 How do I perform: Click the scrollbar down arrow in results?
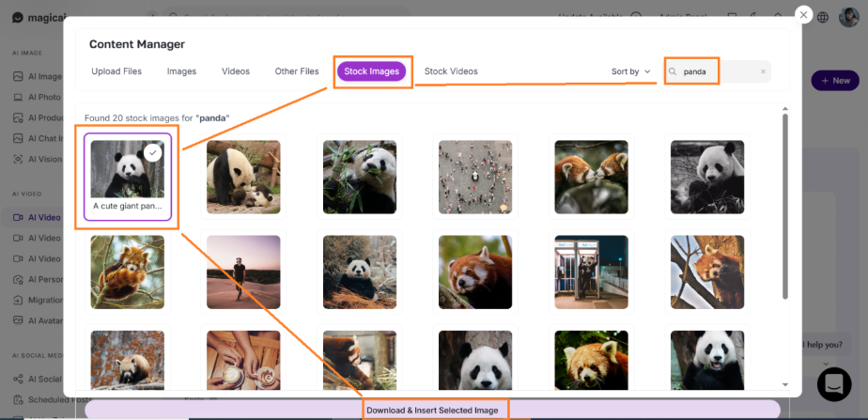point(785,384)
